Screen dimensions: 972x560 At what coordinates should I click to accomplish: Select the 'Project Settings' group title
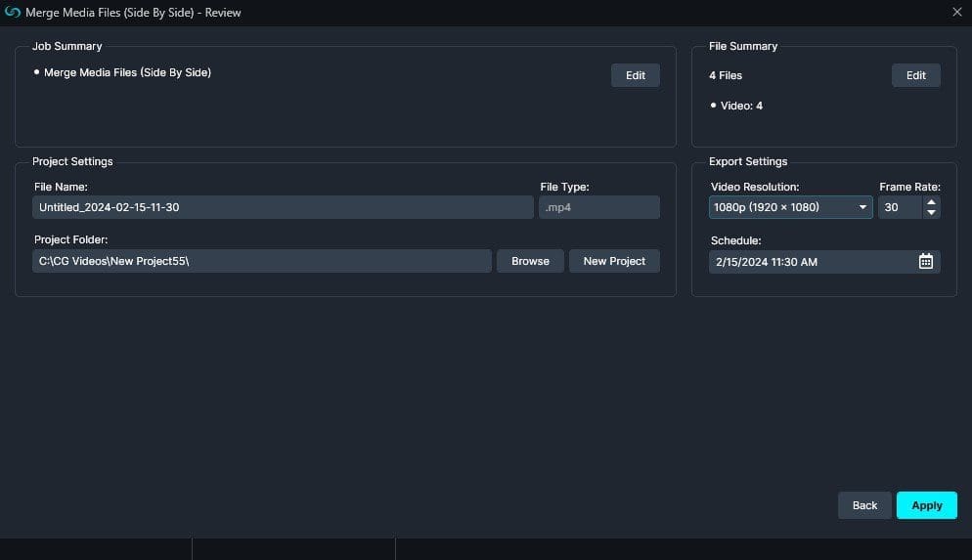point(72,161)
